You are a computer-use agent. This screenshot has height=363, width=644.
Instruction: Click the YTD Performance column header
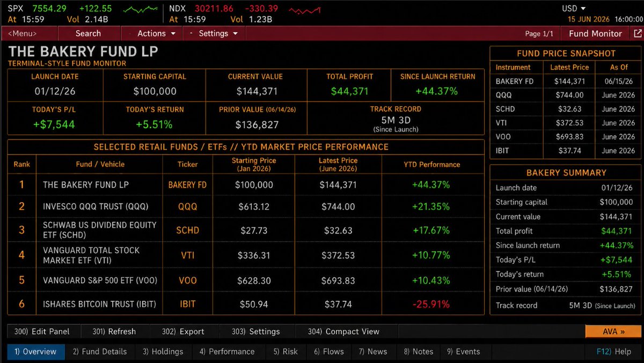pyautogui.click(x=432, y=164)
